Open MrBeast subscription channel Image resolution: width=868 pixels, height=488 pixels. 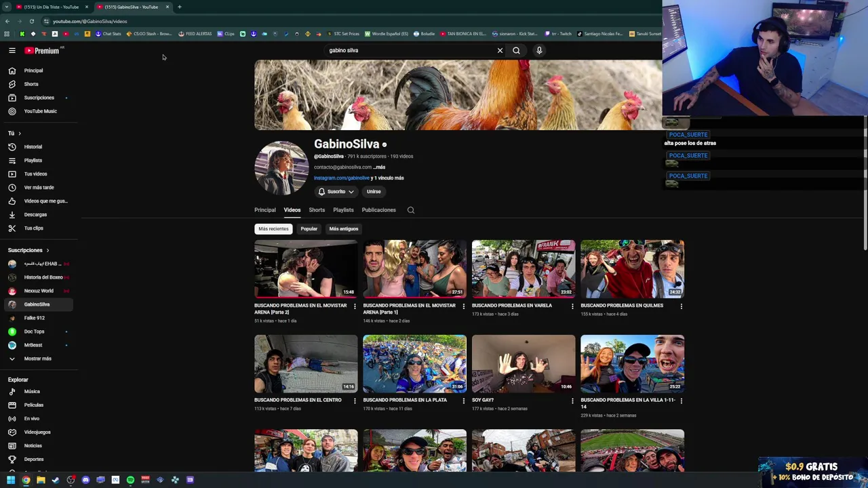coord(38,345)
